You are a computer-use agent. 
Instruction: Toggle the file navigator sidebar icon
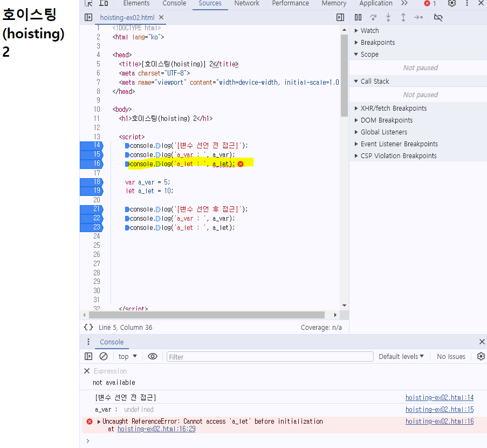tap(88, 17)
